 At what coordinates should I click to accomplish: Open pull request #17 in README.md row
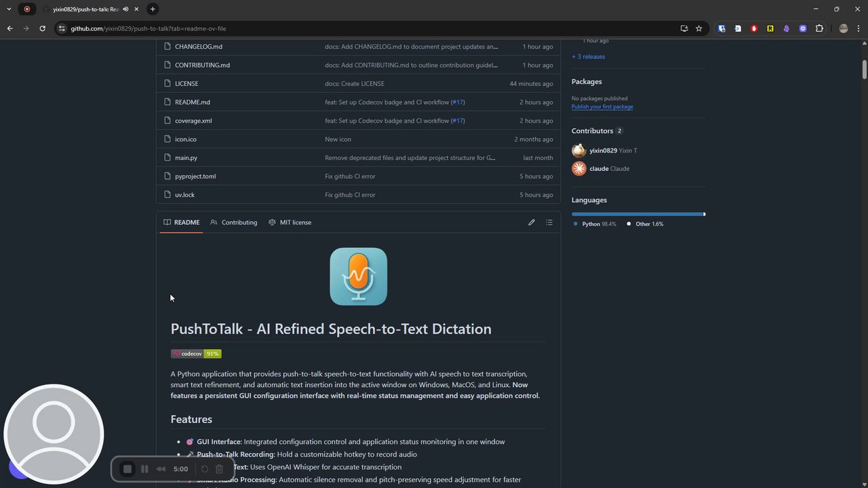[458, 102]
